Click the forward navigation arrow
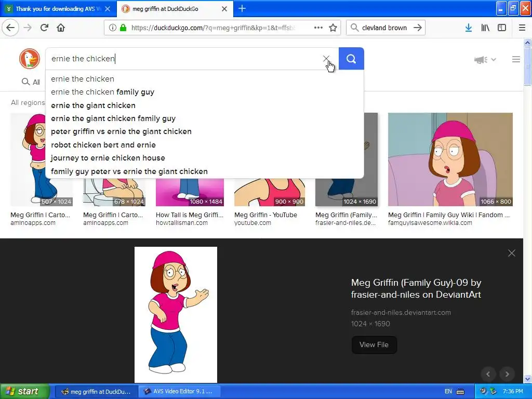 (28, 28)
